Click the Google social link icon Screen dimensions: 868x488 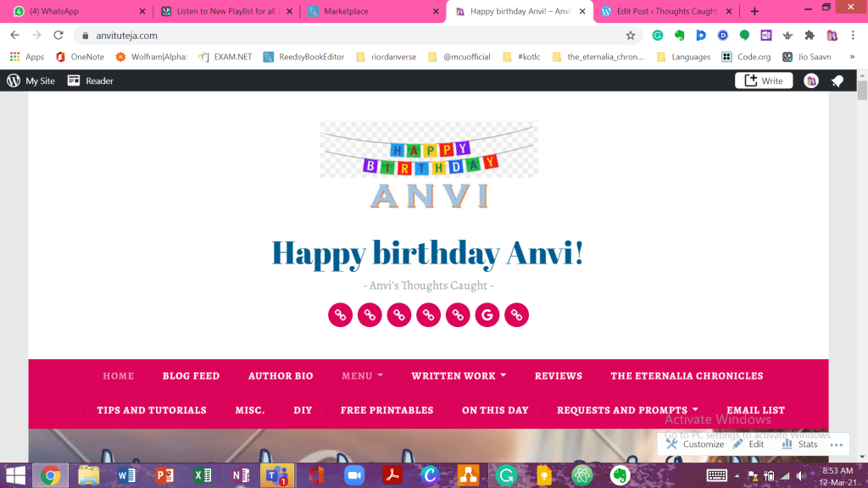coord(487,315)
